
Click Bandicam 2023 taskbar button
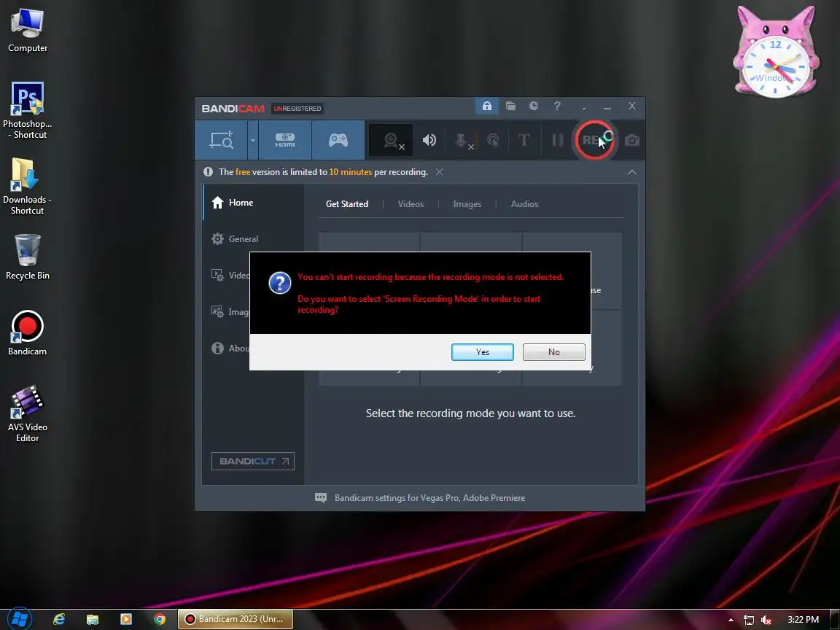(236, 619)
